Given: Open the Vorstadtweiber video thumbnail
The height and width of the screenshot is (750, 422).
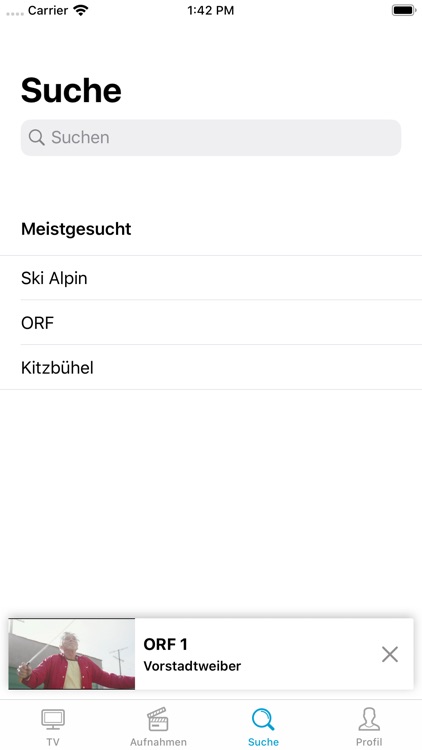Looking at the screenshot, I should (72, 654).
